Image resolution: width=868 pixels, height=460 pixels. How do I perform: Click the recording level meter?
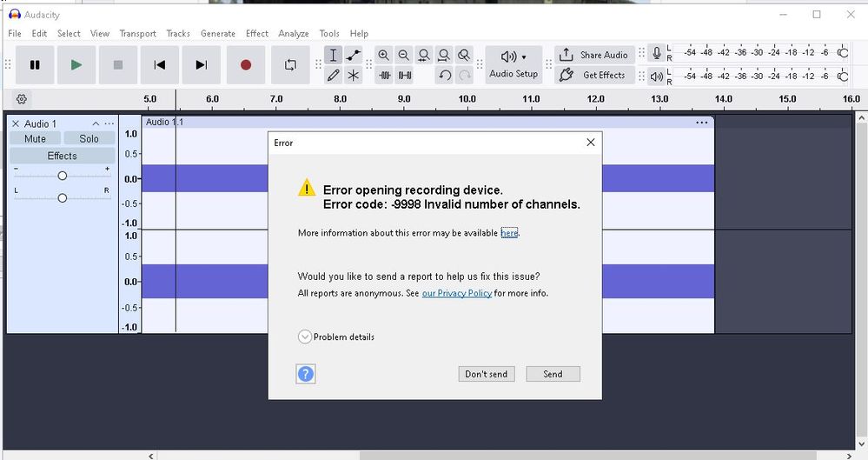coord(762,53)
